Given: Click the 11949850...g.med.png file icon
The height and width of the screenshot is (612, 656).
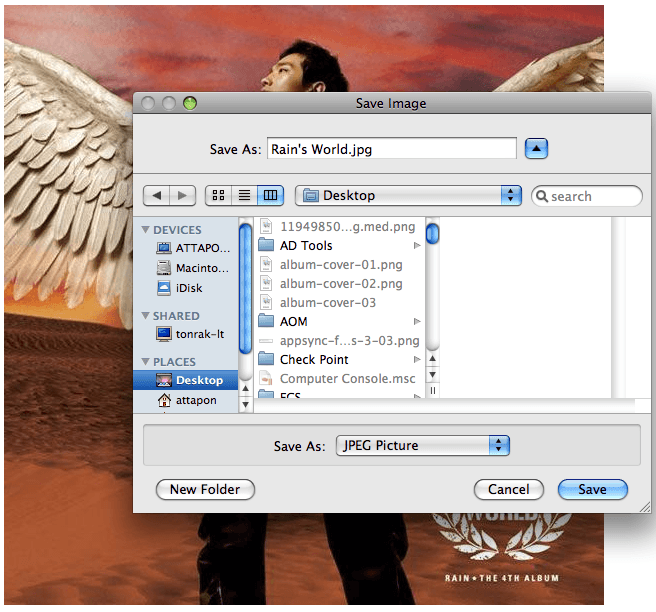Looking at the screenshot, I should coord(266,226).
